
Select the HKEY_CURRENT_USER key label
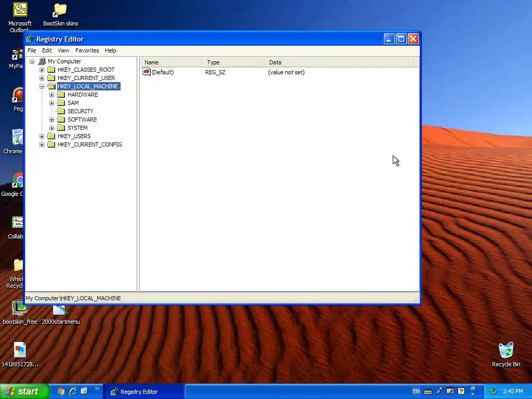(x=86, y=78)
